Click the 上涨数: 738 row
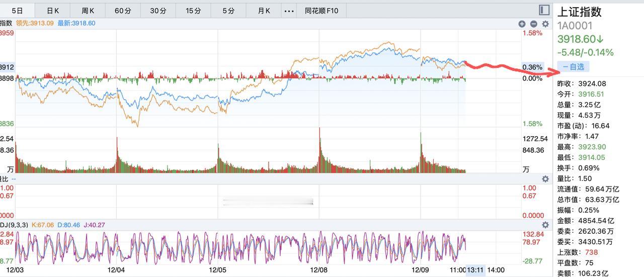 pyautogui.click(x=578, y=252)
